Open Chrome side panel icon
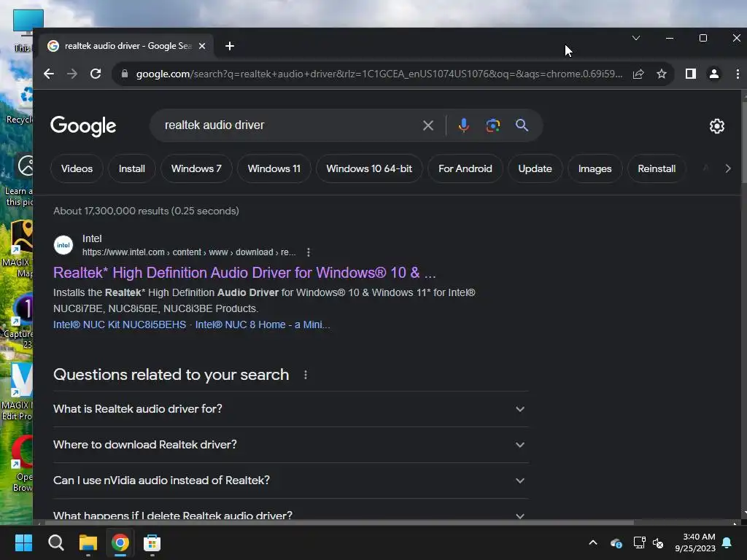Viewport: 747px width, 560px height. (x=690, y=74)
